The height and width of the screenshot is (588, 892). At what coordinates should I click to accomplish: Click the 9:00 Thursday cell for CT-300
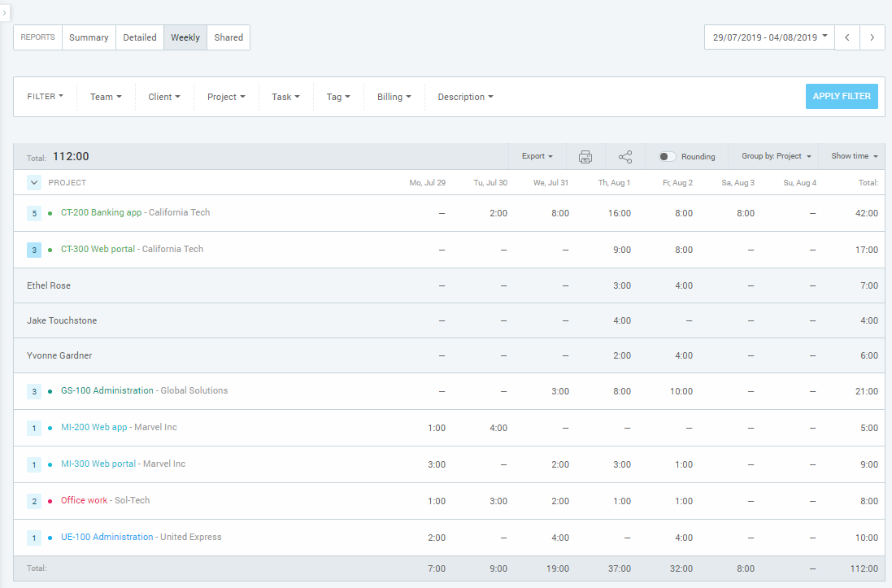tap(622, 250)
